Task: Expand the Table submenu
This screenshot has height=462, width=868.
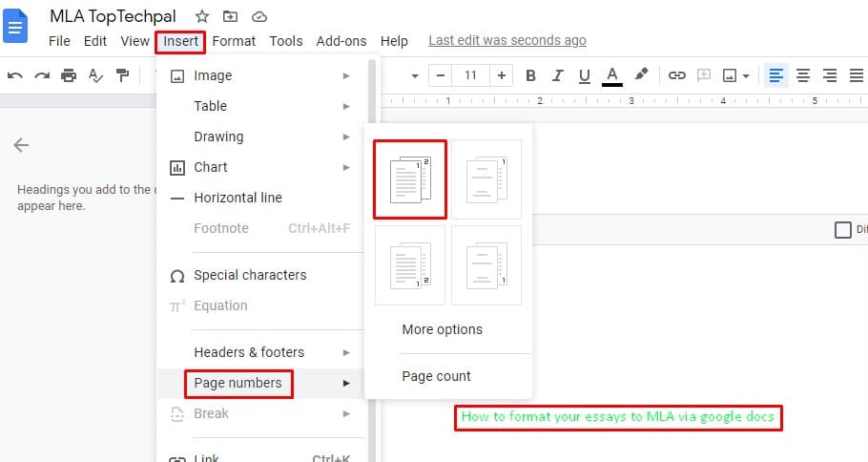Action: (x=260, y=106)
